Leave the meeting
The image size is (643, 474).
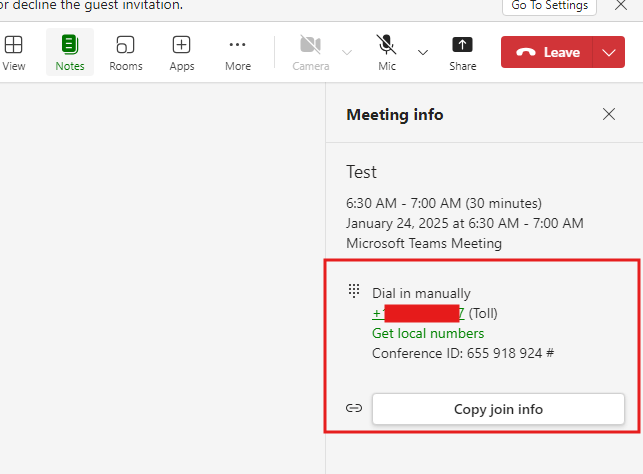547,52
